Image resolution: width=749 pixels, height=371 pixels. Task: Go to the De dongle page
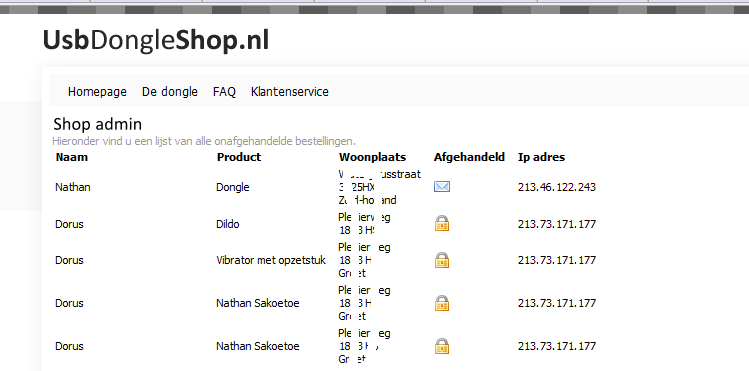point(170,92)
